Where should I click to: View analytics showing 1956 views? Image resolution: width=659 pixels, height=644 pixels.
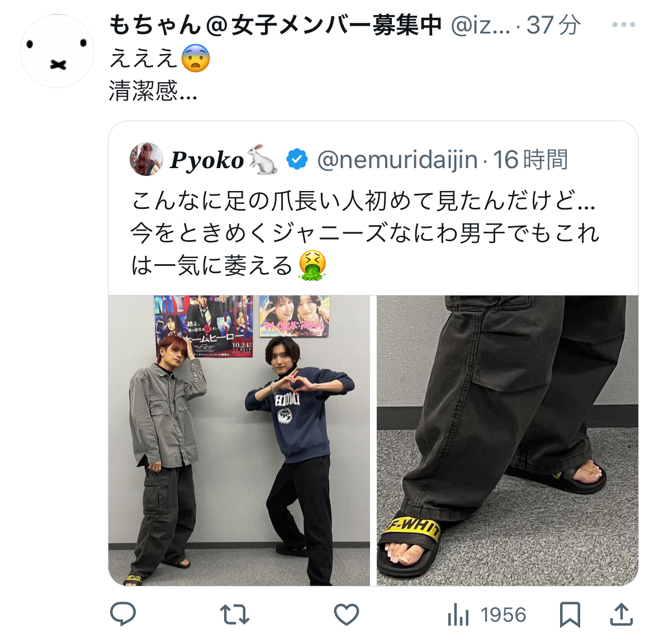[x=486, y=615]
